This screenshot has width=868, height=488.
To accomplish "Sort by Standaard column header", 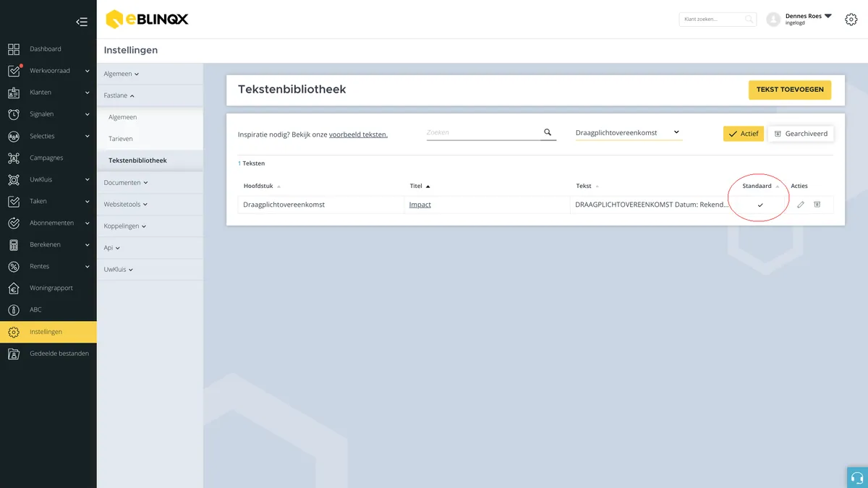I will point(761,186).
